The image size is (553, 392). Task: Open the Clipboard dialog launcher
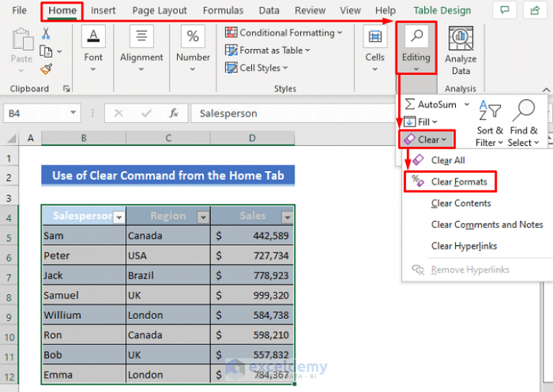click(66, 88)
